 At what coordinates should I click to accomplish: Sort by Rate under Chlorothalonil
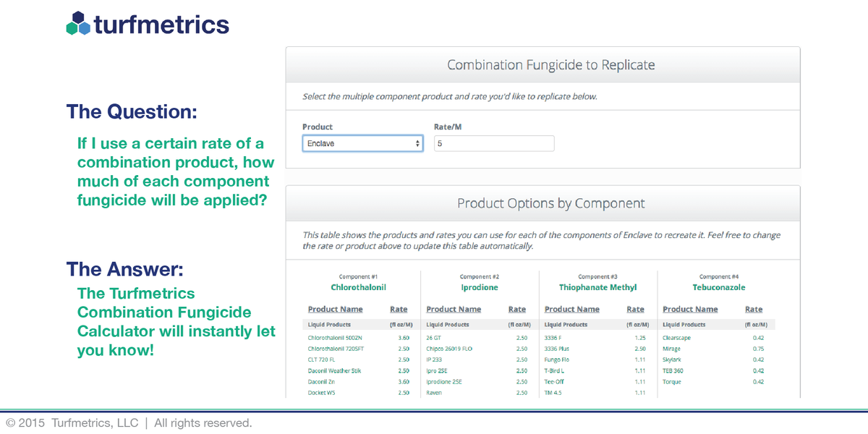pyautogui.click(x=399, y=310)
